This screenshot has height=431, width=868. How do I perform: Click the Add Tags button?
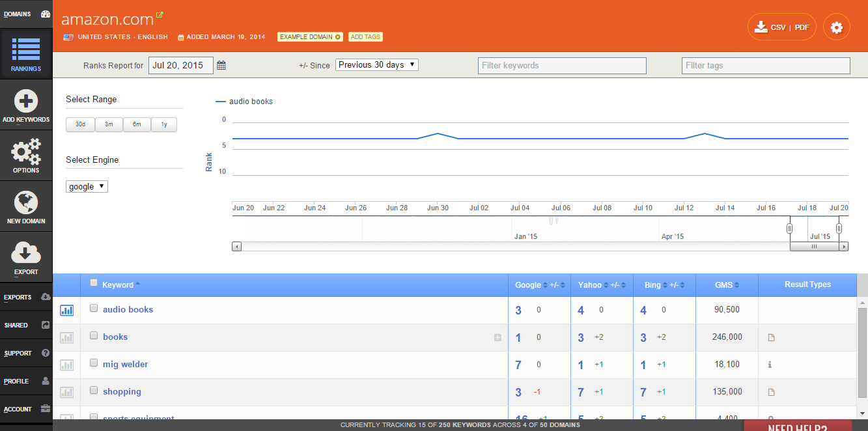(365, 37)
